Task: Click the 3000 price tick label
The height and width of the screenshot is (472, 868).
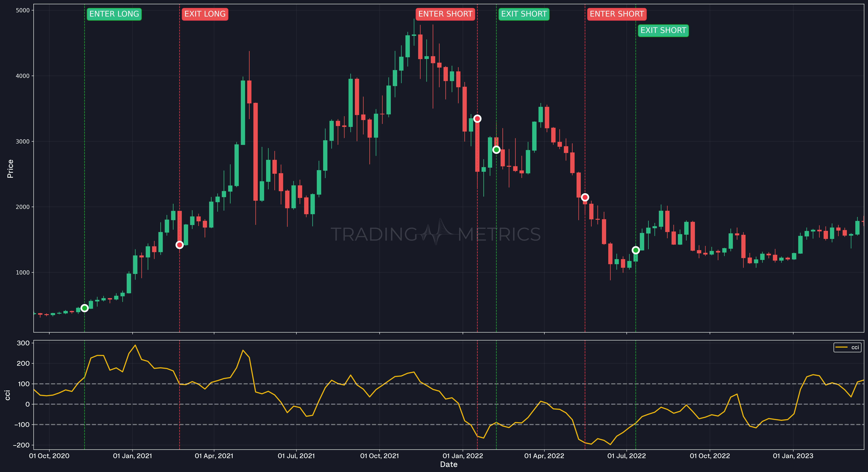Action: 23,142
